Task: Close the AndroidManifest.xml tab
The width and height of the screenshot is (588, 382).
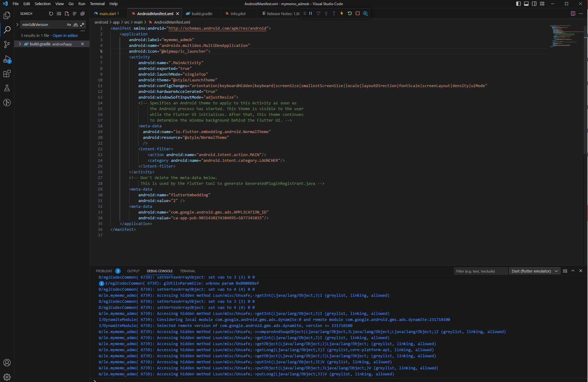Action: (178, 14)
